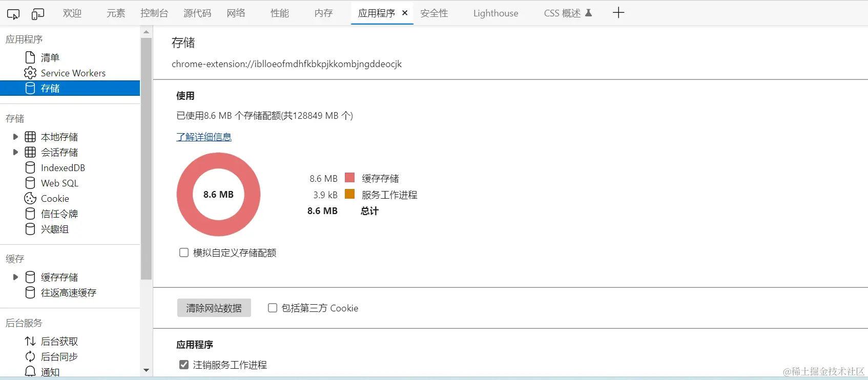This screenshot has width=868, height=380.
Task: Click the sidebar scroll up arrow
Action: point(147,32)
